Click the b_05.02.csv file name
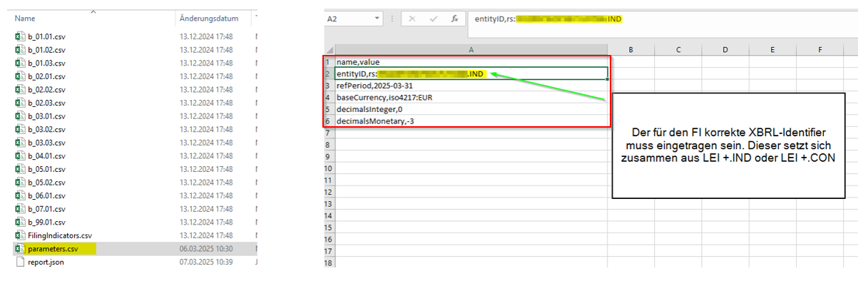This screenshot has height=281, width=868. [46, 183]
